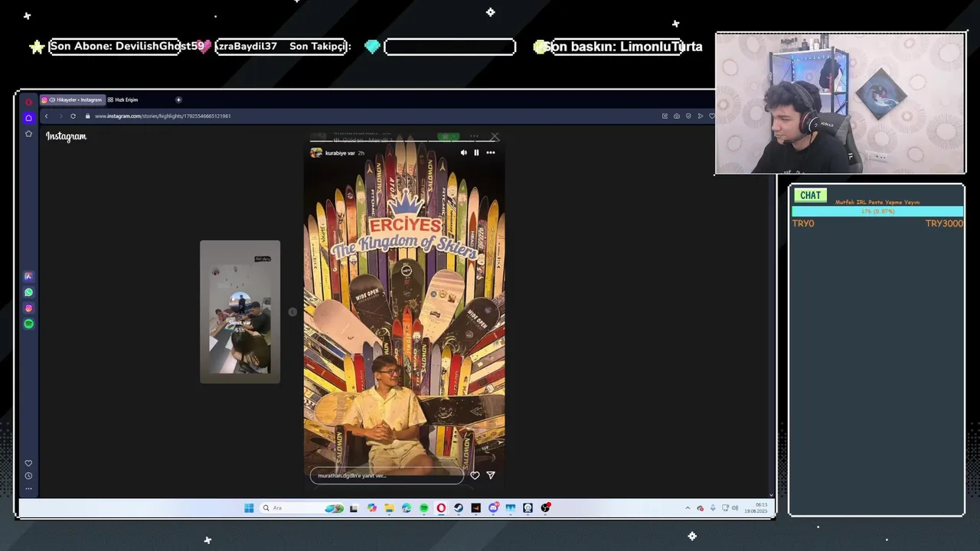The height and width of the screenshot is (551, 980).
Task: Mute the story audio speaker icon
Action: 463,152
